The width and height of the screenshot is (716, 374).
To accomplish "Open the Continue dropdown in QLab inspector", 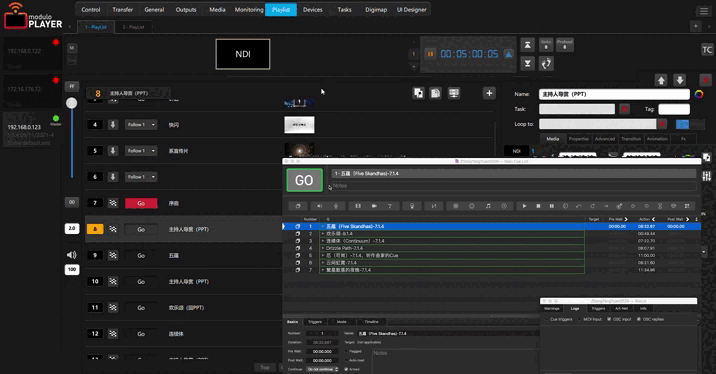I will click(x=322, y=369).
